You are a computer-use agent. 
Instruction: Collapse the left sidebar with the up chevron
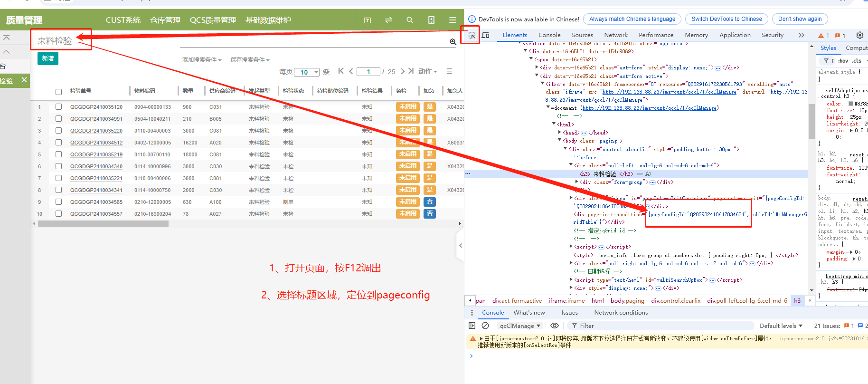[x=6, y=51]
